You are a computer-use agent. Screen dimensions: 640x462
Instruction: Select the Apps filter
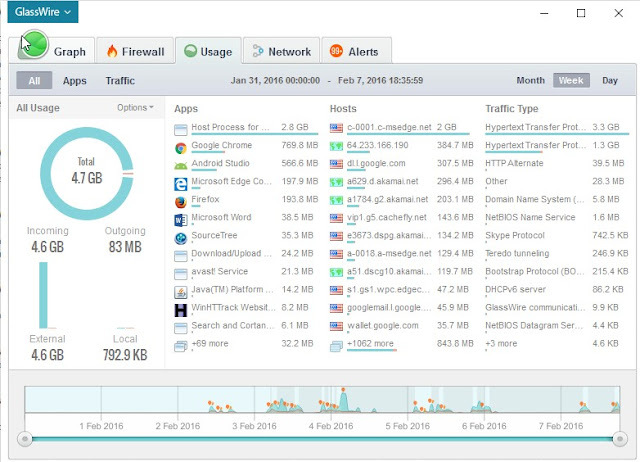click(75, 80)
